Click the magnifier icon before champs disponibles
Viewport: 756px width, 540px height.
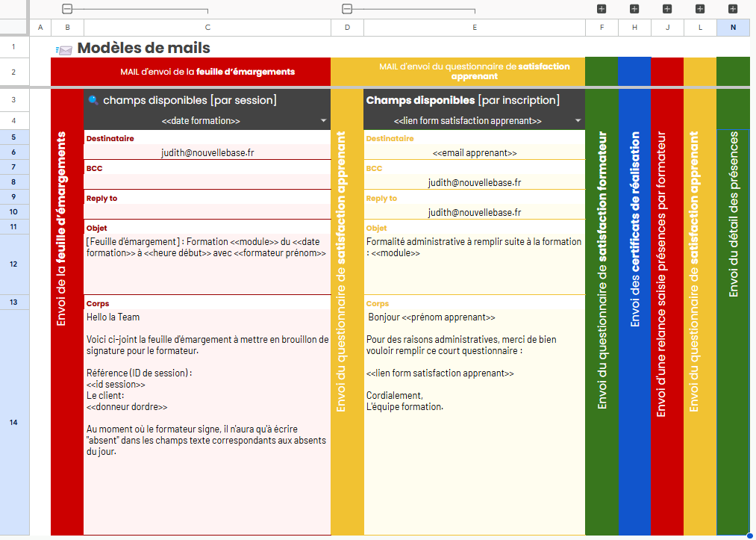pyautogui.click(x=93, y=100)
